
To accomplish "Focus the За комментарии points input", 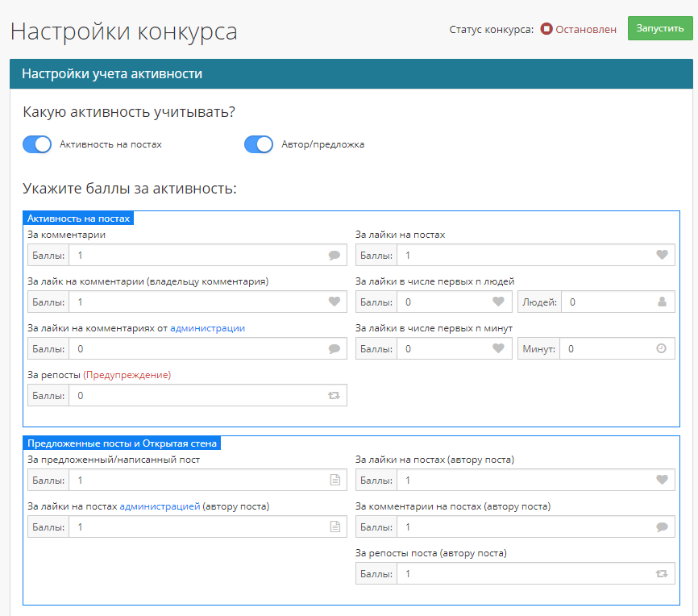I will [197, 256].
